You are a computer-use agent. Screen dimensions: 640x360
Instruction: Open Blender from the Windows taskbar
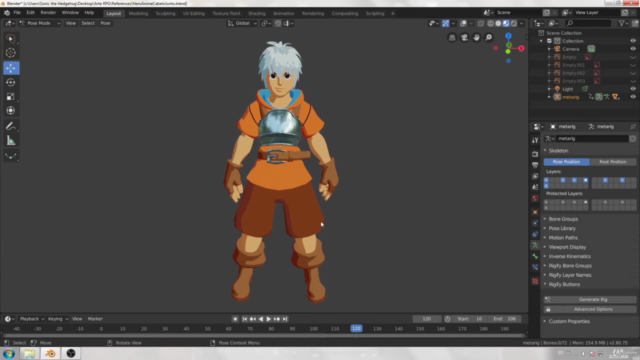(51, 353)
